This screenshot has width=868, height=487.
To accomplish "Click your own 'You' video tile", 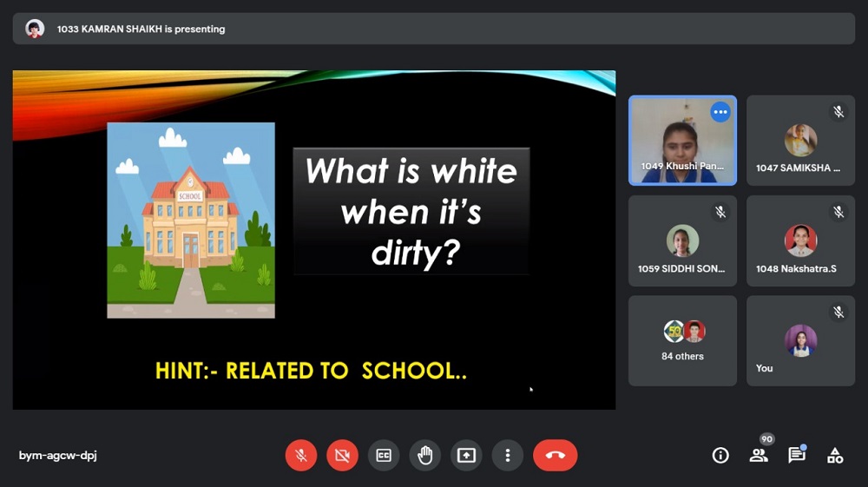I will 800,340.
